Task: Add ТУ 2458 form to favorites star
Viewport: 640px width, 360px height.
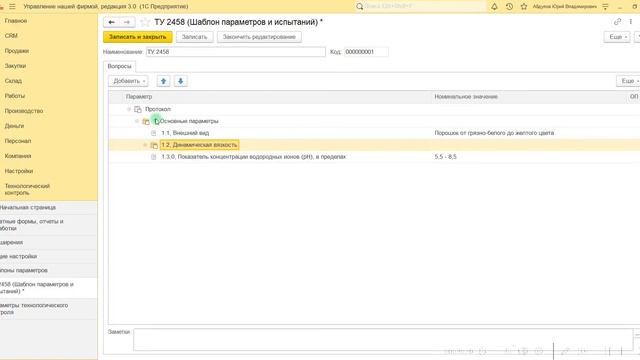Action: 144,22
